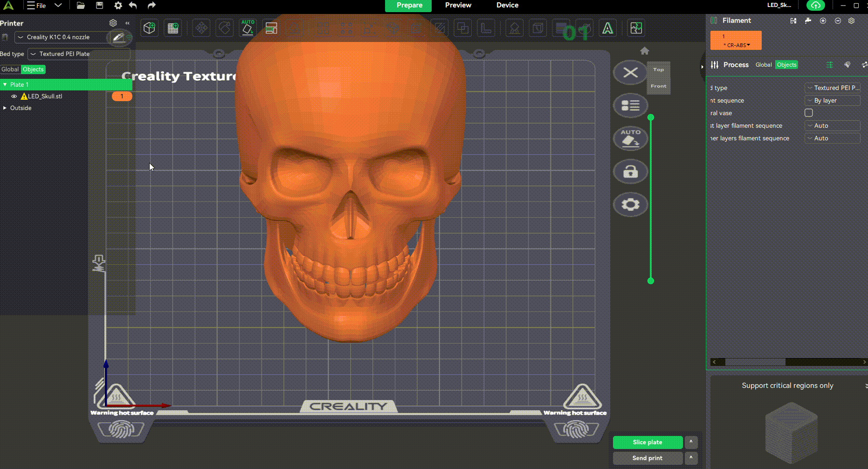Redo the last action
The width and height of the screenshot is (868, 469).
152,6
